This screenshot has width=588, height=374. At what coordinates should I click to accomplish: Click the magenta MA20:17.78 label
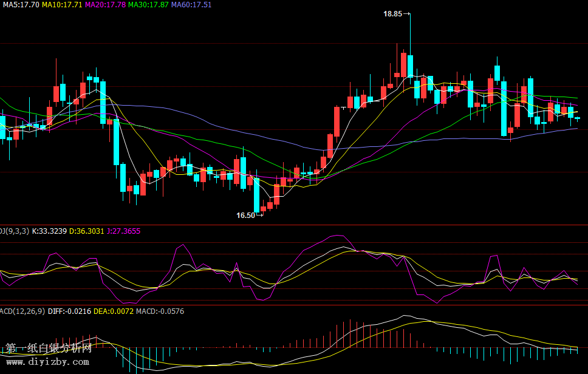(105, 4)
